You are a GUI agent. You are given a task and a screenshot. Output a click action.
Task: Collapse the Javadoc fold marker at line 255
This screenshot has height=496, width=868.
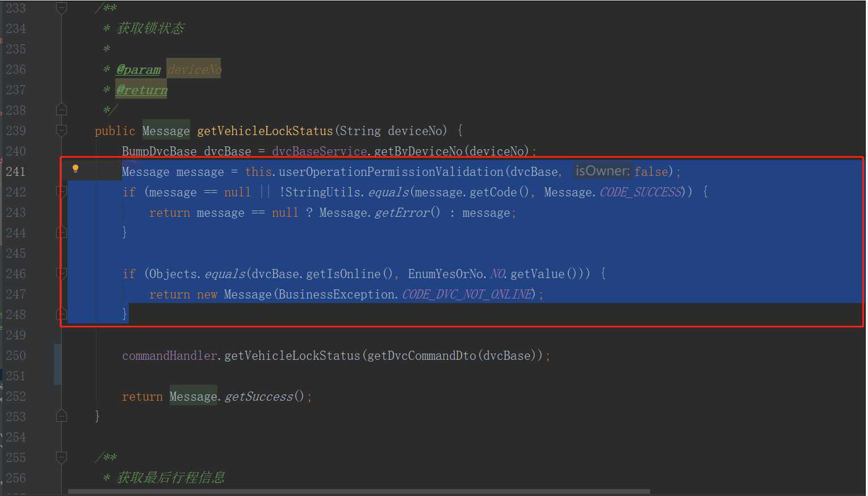click(62, 457)
